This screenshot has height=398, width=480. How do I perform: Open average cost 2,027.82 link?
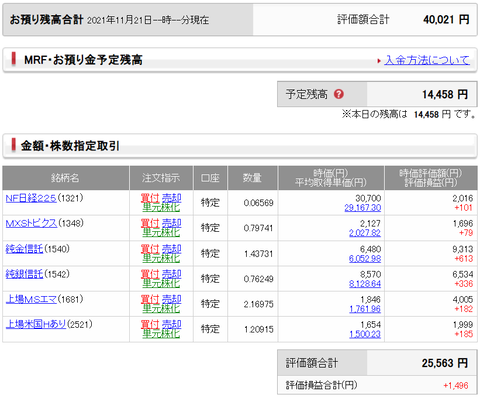365,233
